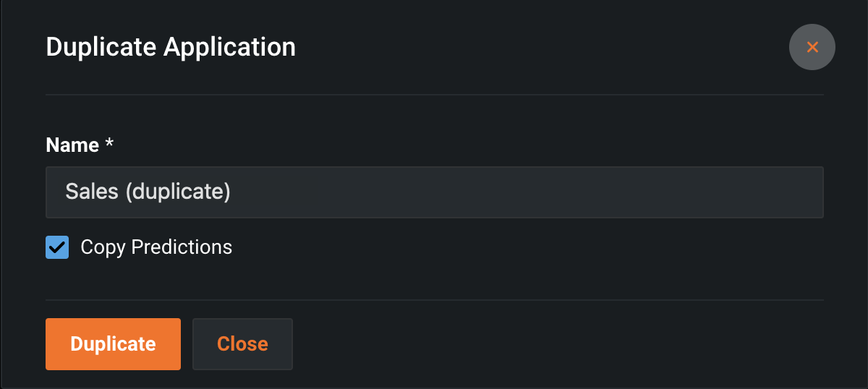Click the Name field label
The width and height of the screenshot is (868, 389).
pos(72,145)
